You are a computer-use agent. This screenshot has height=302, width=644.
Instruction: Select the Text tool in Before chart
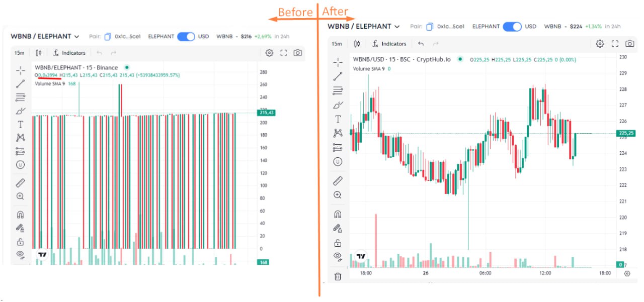coord(21,124)
